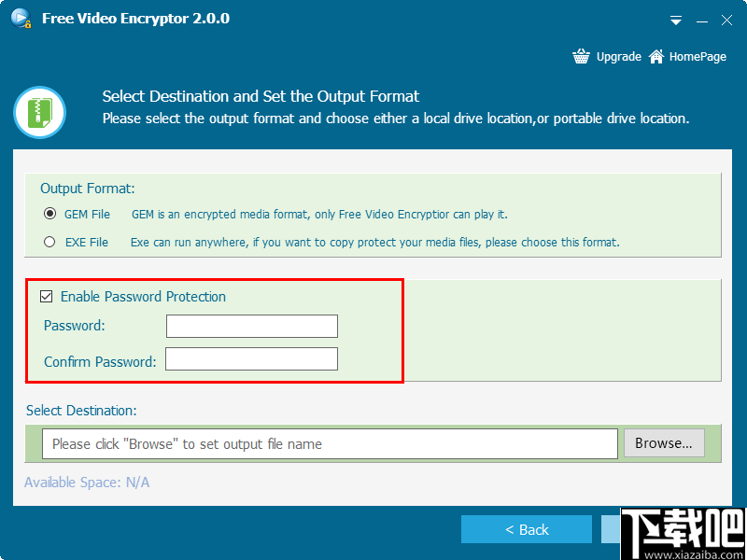Viewport: 747px width, 560px height.
Task: Open the Upgrade menu item
Action: click(x=618, y=56)
